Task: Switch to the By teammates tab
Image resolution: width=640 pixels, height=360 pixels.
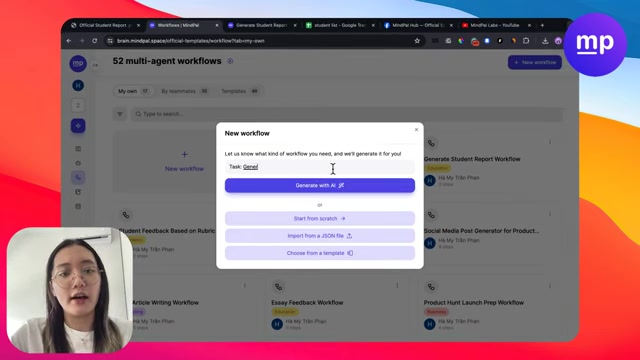Action: point(184,91)
